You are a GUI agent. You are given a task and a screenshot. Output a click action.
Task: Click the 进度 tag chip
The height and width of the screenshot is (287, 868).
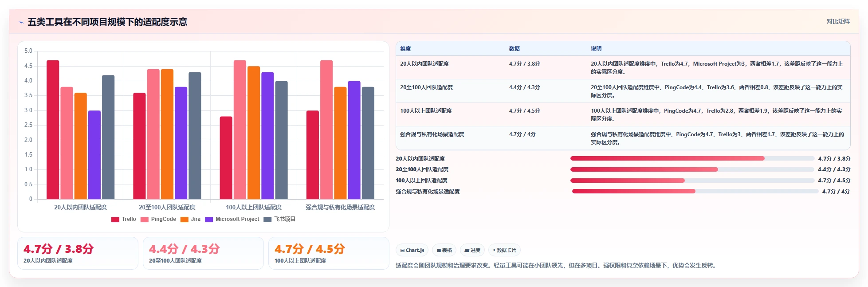pyautogui.click(x=472, y=250)
